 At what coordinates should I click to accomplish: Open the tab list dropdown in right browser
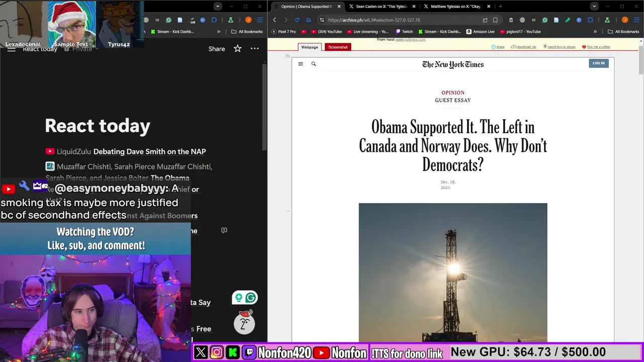pyautogui.click(x=594, y=7)
